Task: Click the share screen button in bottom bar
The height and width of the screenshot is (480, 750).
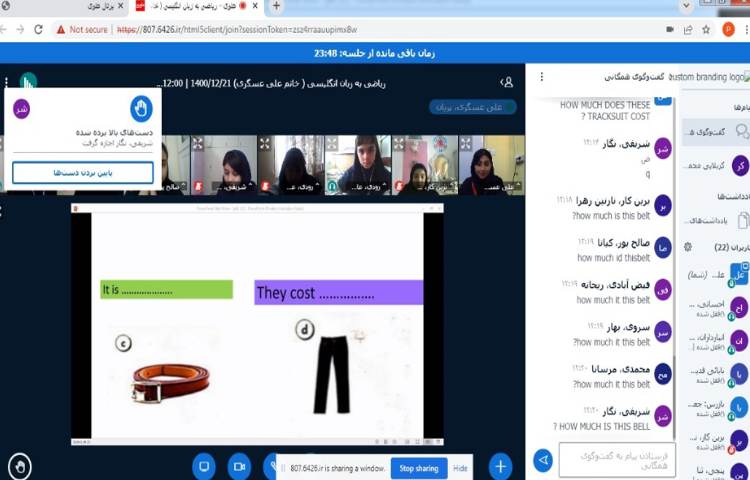Action: (204, 466)
